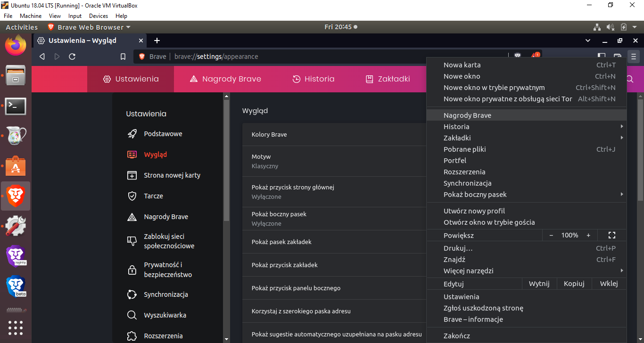
Task: Launch Firefox from the Ubuntu dock
Action: click(16, 45)
